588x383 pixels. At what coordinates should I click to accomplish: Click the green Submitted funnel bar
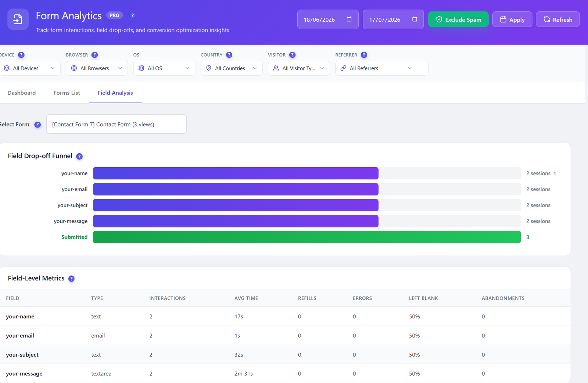pos(307,237)
